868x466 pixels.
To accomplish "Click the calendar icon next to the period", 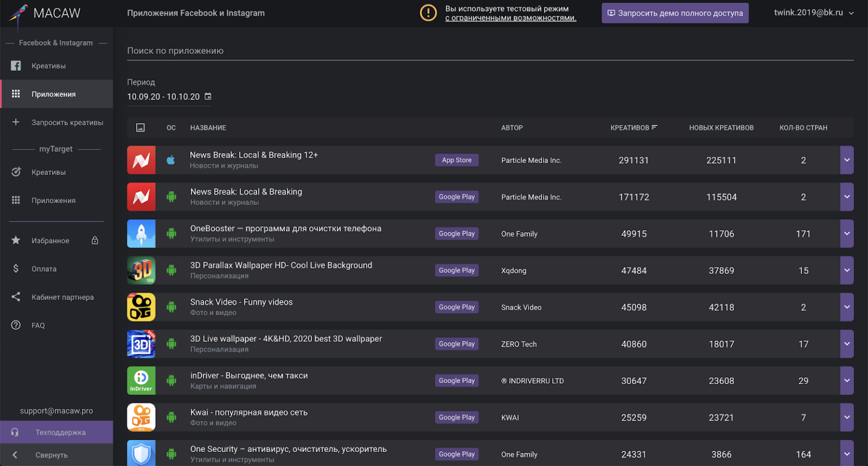I will [208, 96].
